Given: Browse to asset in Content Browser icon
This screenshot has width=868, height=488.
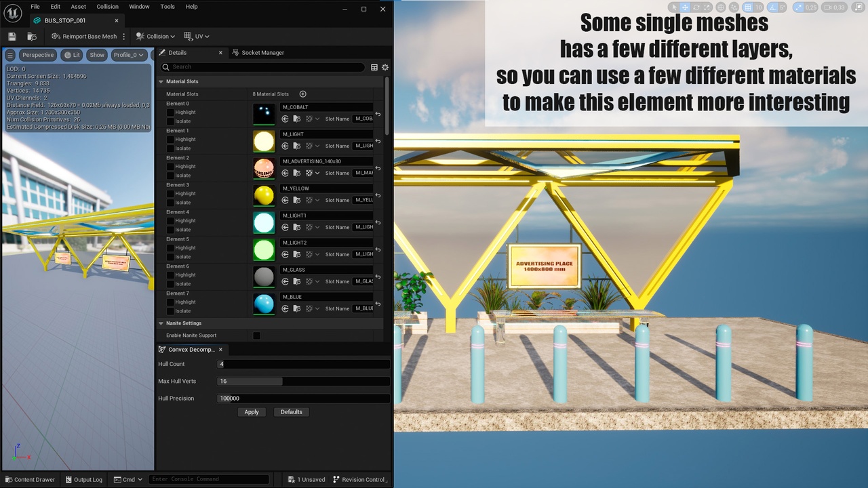Looking at the screenshot, I should tap(32, 36).
